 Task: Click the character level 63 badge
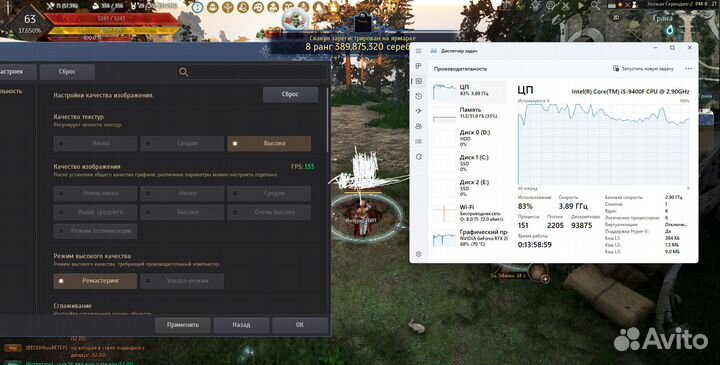(x=30, y=19)
